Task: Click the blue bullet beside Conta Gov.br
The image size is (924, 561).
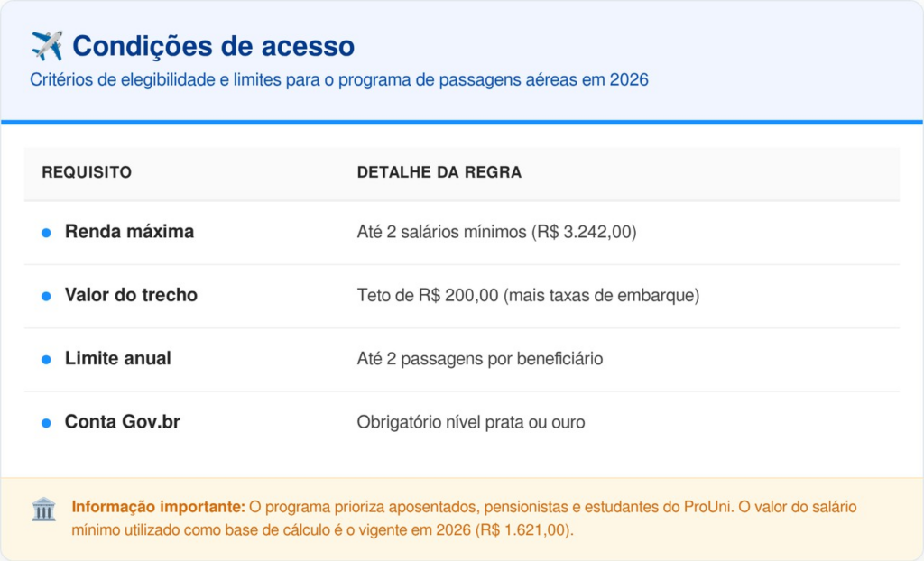Action: (46, 422)
